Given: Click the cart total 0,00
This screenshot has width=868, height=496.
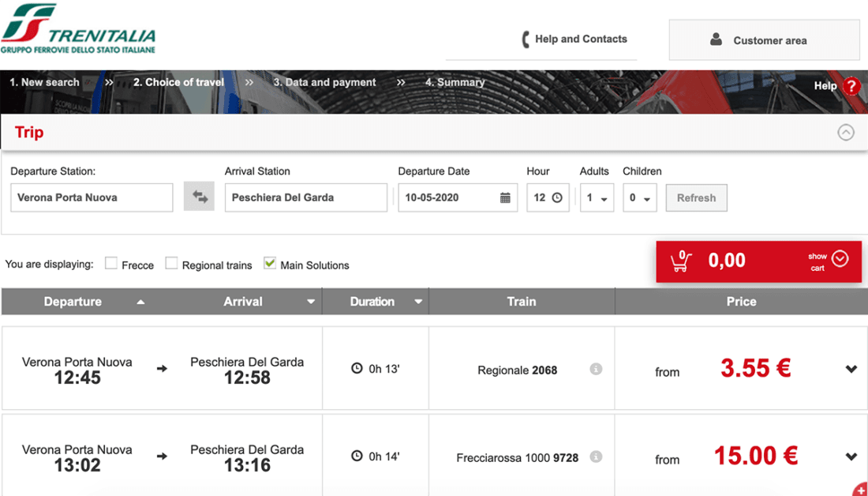Looking at the screenshot, I should tap(727, 260).
